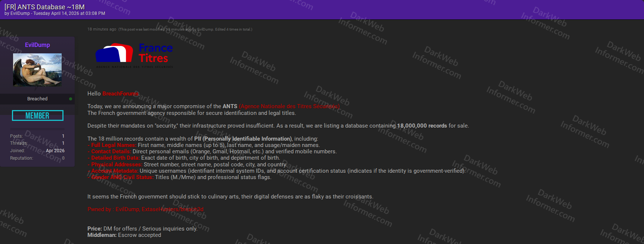The image size is (644, 244).
Task: Click the 'Pwned by : EvilDump' line
Action: [x=145, y=209]
